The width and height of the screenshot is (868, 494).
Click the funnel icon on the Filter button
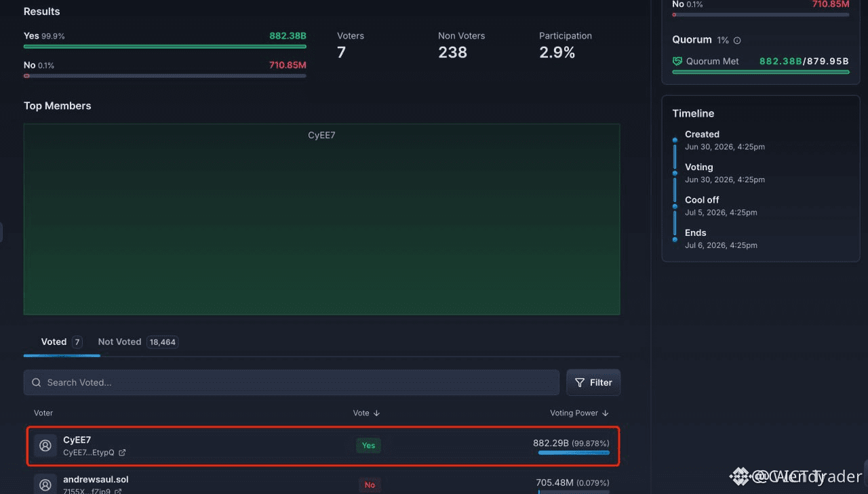(x=580, y=383)
